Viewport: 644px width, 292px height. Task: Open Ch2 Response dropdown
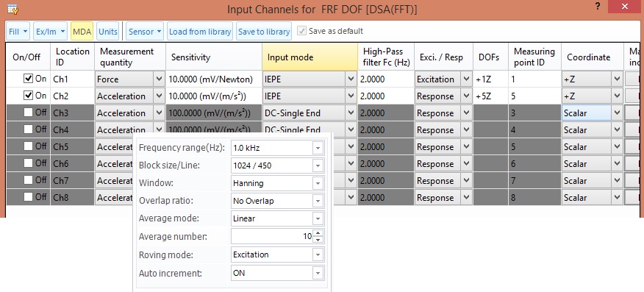466,96
